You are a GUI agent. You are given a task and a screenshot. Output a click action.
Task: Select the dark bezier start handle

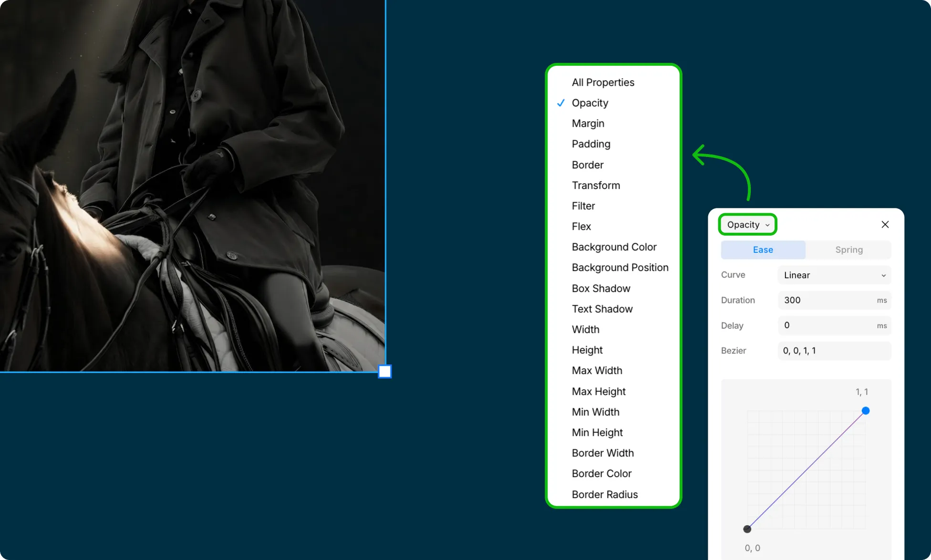coord(747,529)
